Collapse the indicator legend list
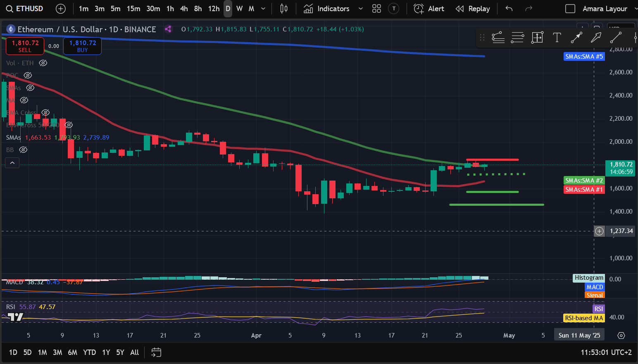The height and width of the screenshot is (364, 638). pos(12,163)
